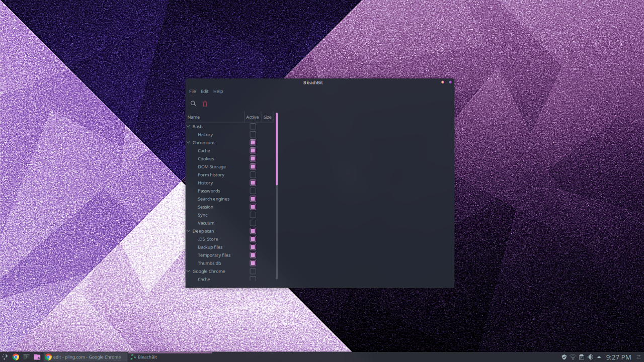The image size is (644, 362).
Task: Enable Chromium Passwords checkbox
Action: click(x=253, y=191)
